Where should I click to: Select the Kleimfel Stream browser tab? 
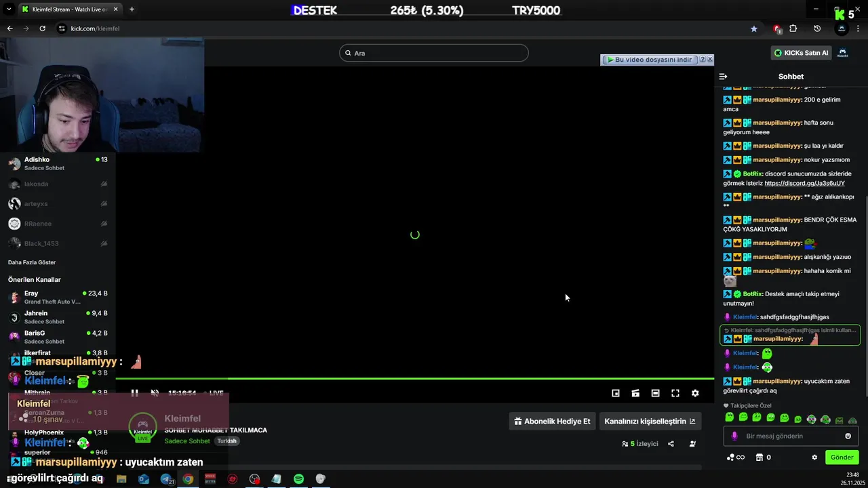click(x=70, y=9)
